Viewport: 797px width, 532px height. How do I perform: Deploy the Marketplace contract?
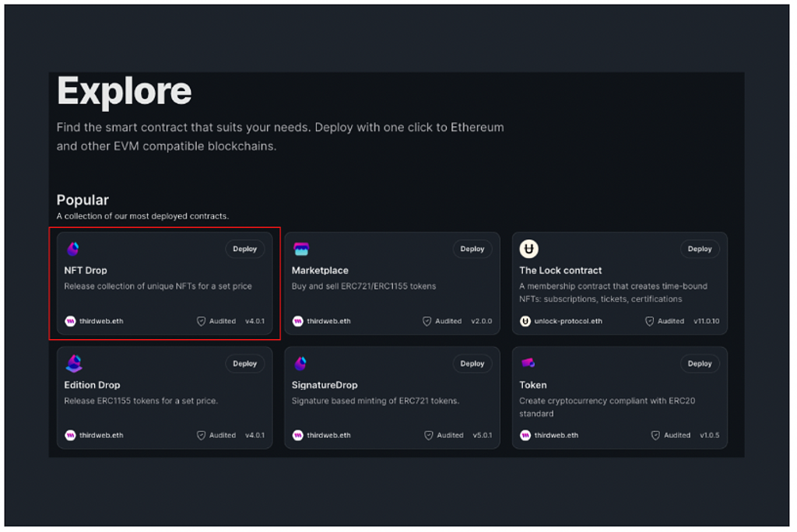coord(472,249)
